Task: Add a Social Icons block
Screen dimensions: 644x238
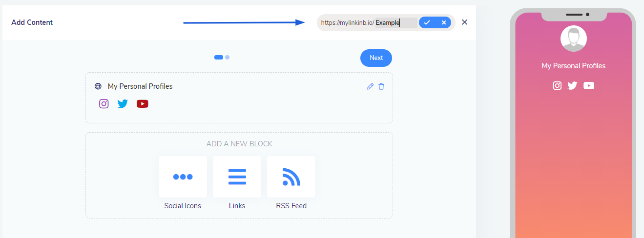Action: tap(183, 177)
